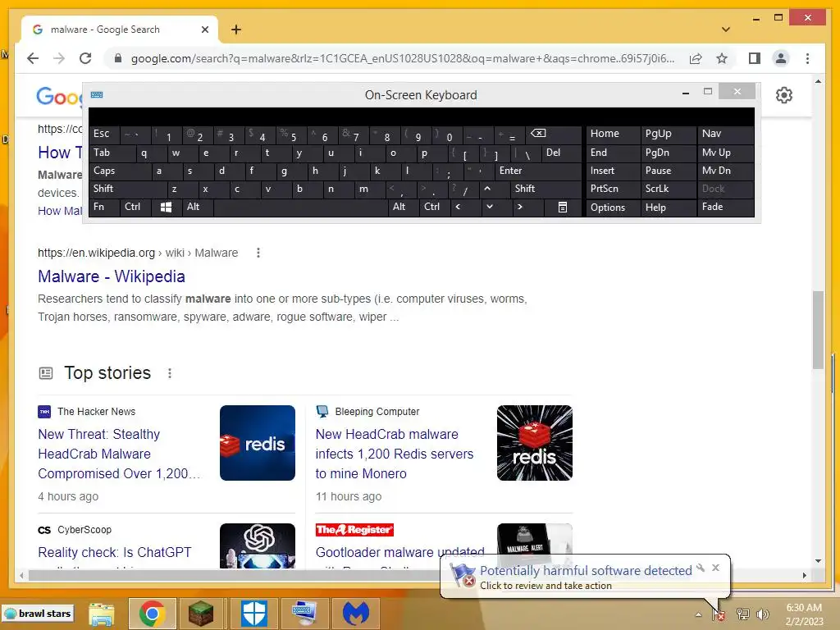Close the malware Google Search tab
The width and height of the screenshot is (840, 630).
tap(204, 30)
